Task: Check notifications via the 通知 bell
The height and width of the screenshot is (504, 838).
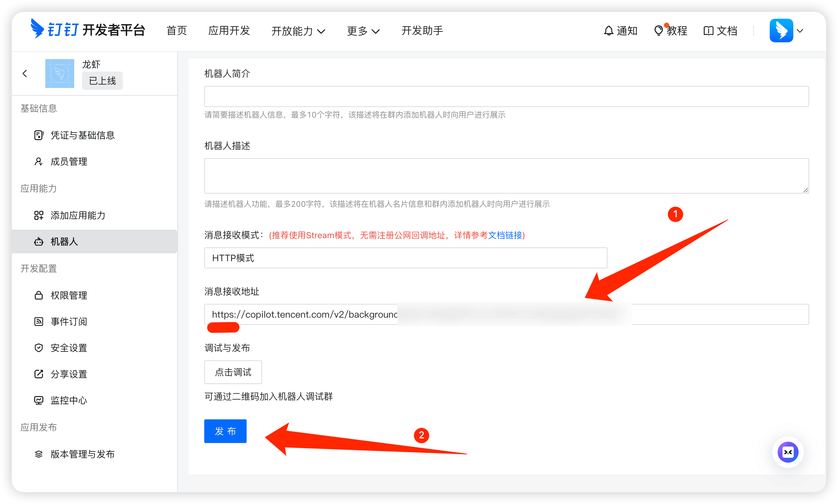Action: pos(621,31)
